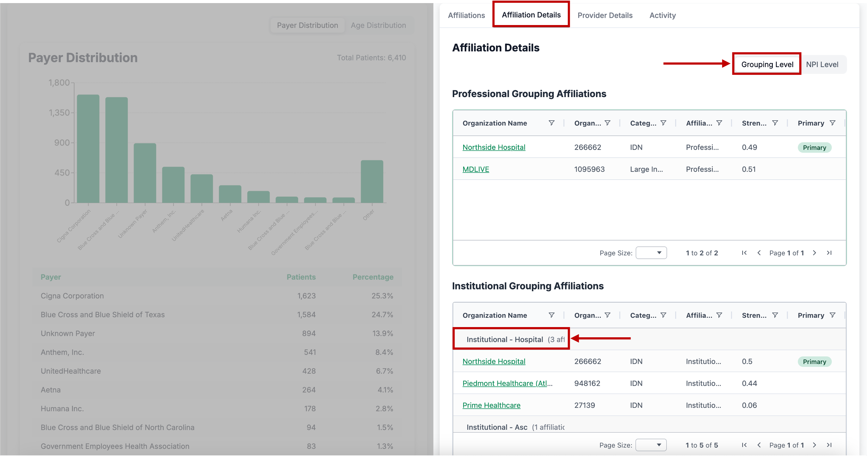Filter the Institutional table's Category column
868x456 pixels.
(663, 315)
